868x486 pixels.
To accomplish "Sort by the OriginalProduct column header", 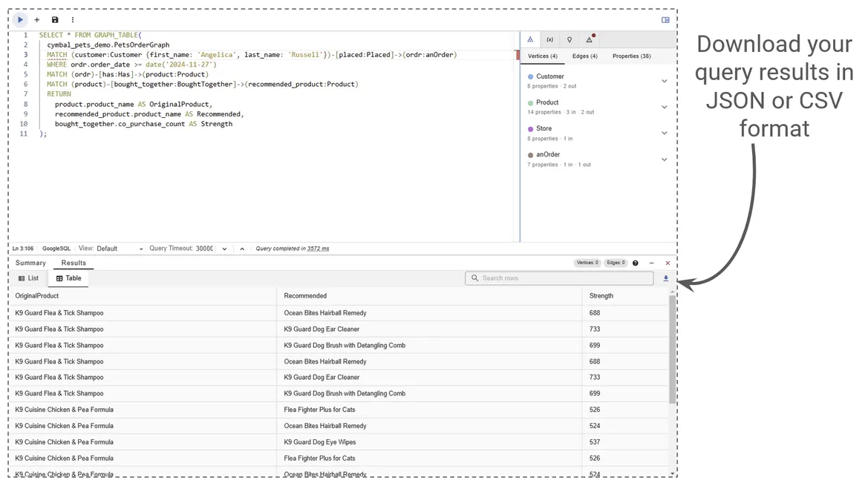I will (x=36, y=296).
